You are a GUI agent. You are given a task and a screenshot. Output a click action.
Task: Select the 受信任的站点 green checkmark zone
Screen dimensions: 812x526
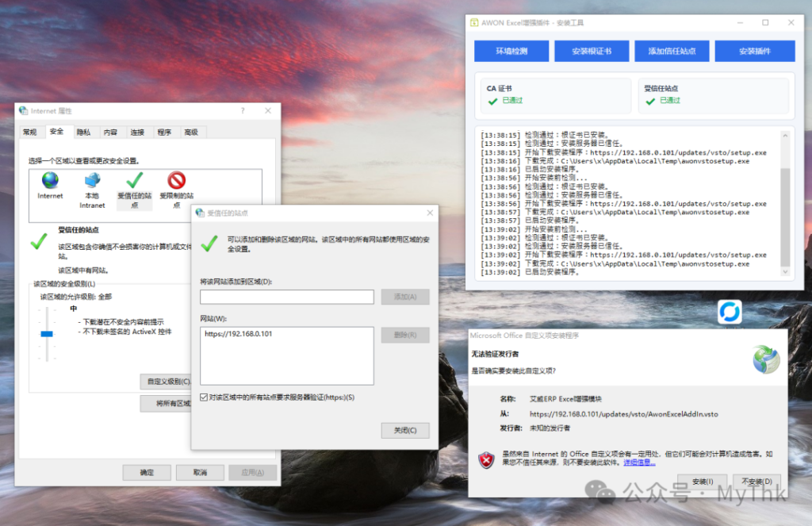coord(135,180)
